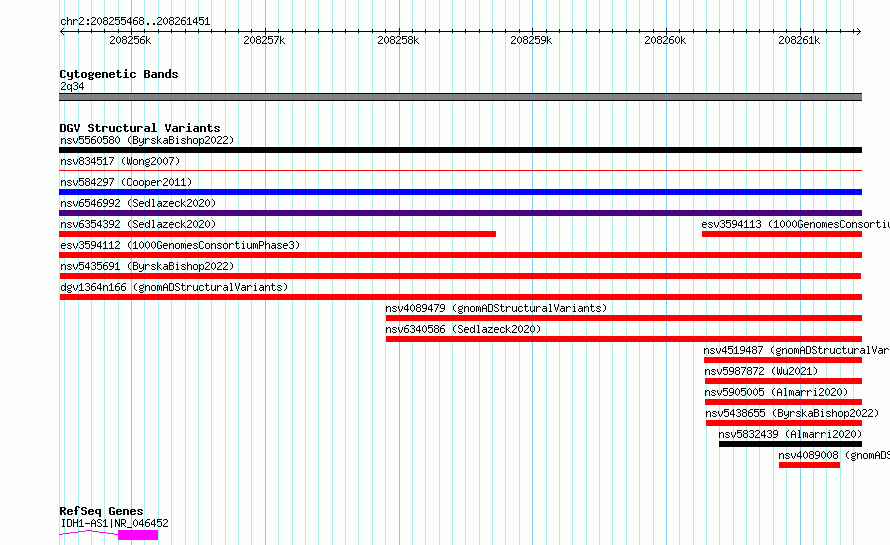Click the 2q34 band label
The height and width of the screenshot is (545, 890).
tap(72, 86)
